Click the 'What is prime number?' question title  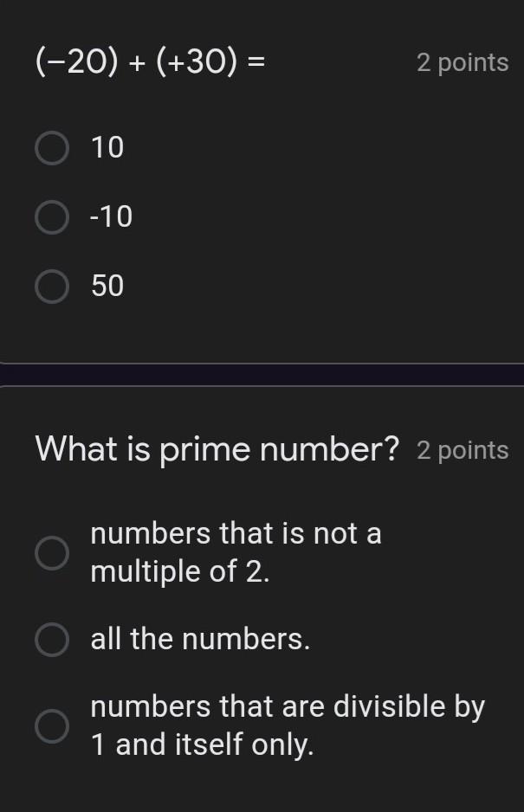coord(217,449)
